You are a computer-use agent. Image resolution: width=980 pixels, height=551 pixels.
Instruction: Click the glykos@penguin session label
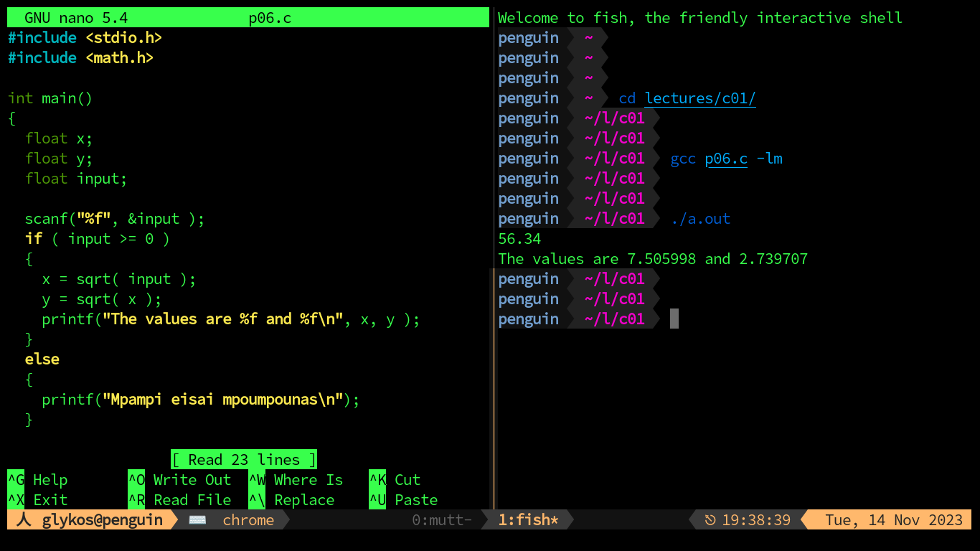(x=102, y=520)
